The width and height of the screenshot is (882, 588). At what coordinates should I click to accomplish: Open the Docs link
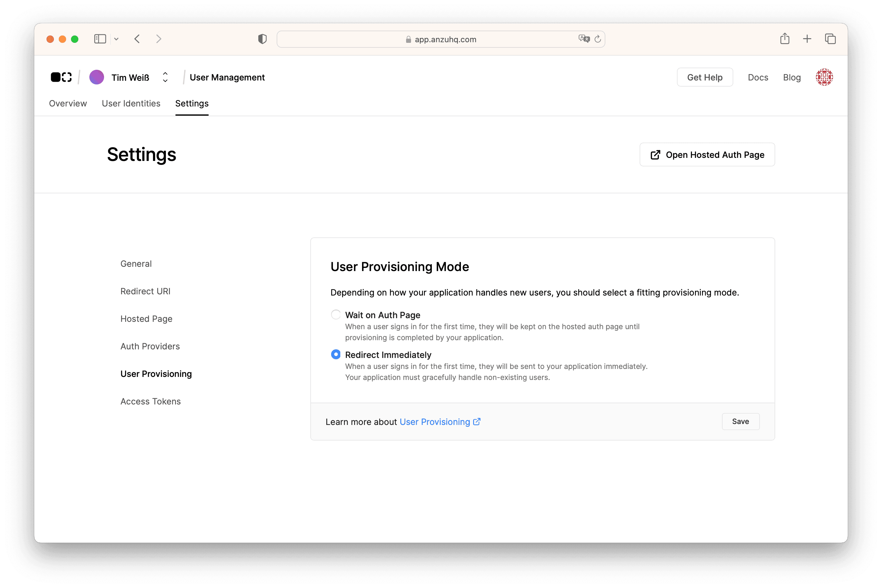tap(758, 77)
